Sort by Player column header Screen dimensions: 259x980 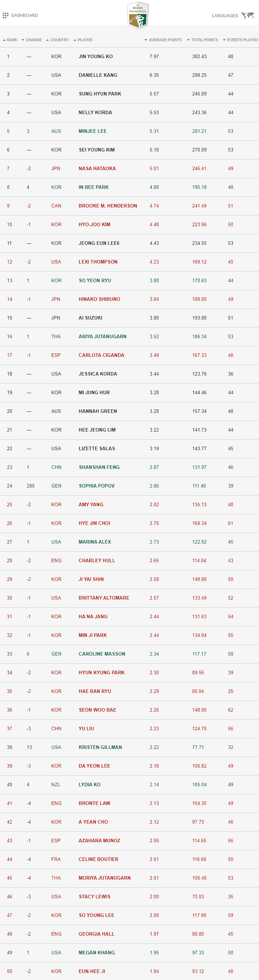click(83, 40)
